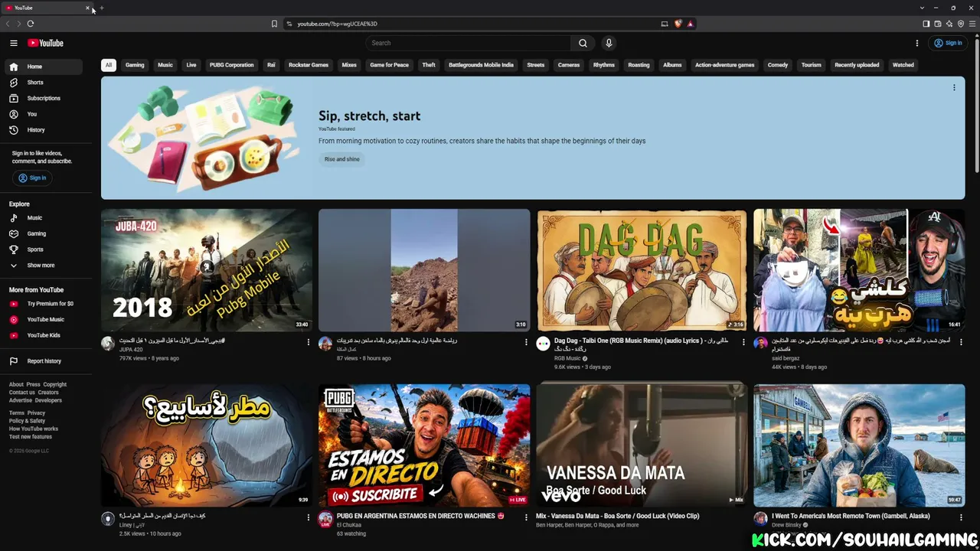Image resolution: width=980 pixels, height=551 pixels.
Task: Click the YouTube search input field
Action: click(x=468, y=43)
